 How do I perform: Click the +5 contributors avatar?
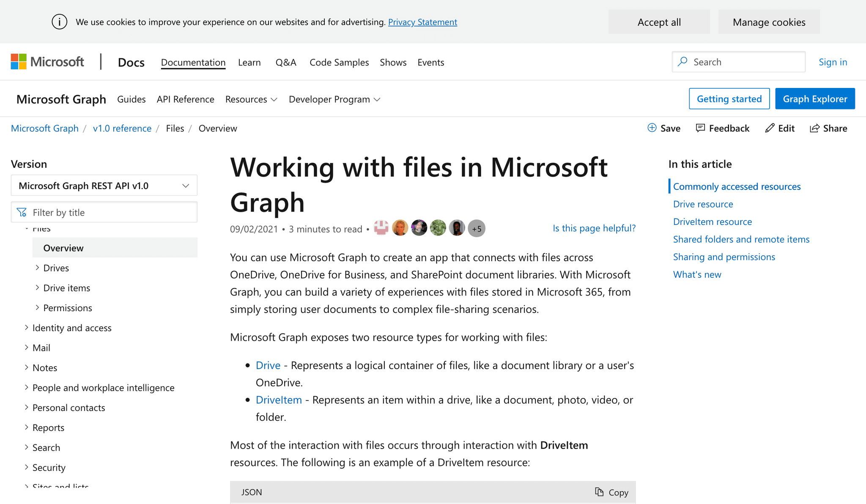[x=476, y=228]
